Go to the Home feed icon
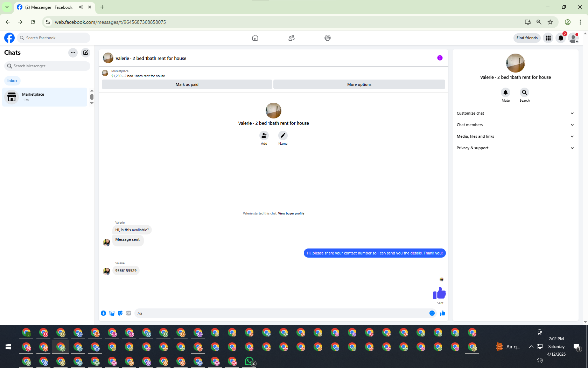The height and width of the screenshot is (368, 588). click(x=255, y=38)
